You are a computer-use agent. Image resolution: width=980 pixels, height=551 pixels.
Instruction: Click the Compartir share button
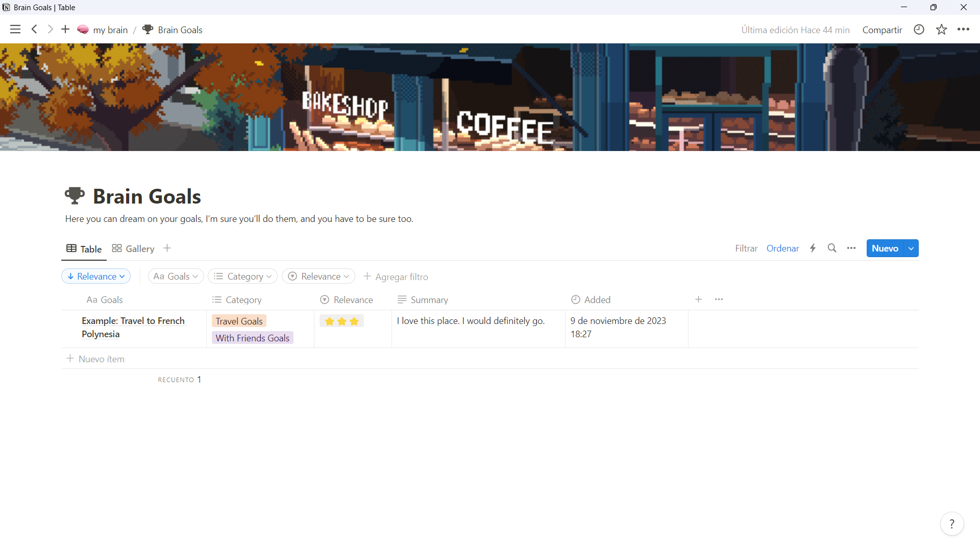point(882,30)
